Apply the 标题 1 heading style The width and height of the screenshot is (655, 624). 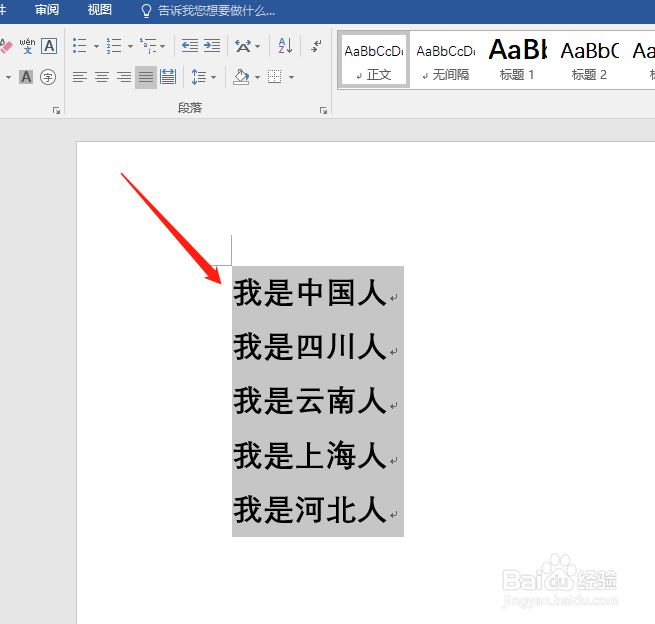[x=517, y=60]
